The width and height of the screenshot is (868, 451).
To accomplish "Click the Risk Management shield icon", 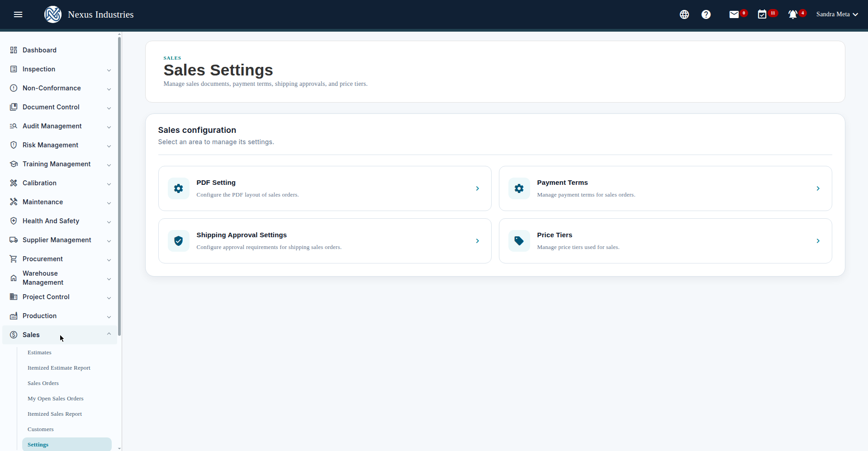I will pos(14,145).
